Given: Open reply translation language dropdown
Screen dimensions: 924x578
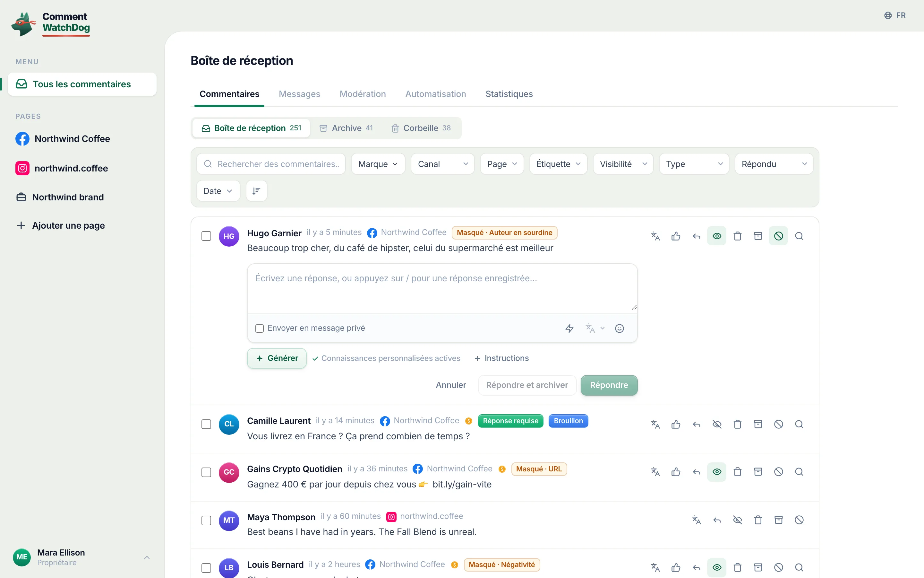Looking at the screenshot, I should [x=595, y=328].
